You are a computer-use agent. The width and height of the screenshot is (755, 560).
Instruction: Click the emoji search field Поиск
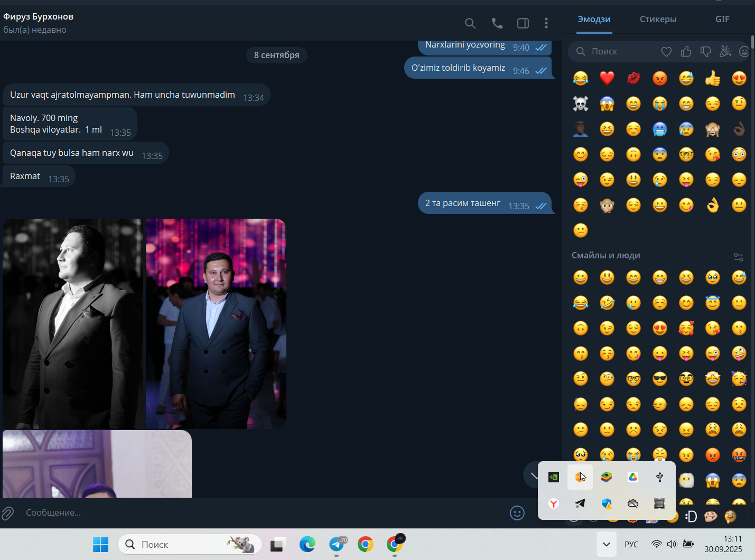click(616, 51)
